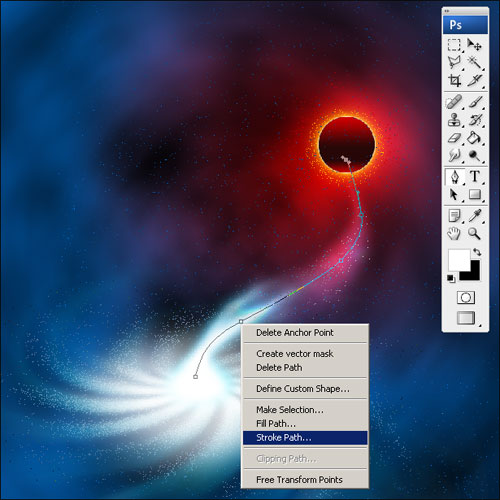This screenshot has width=500, height=500.
Task: Select the Move tool
Action: click(x=475, y=45)
